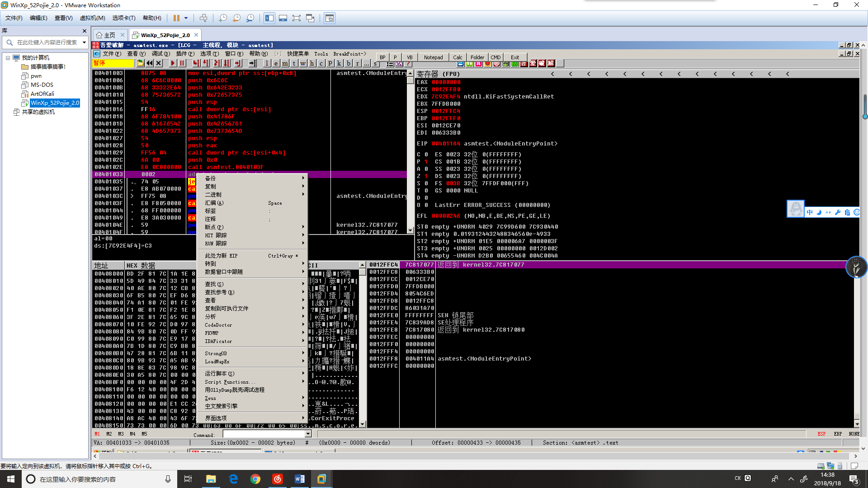The image size is (868, 488).
Task: Open the VMware pause power dropdown arrow
Action: click(x=186, y=18)
